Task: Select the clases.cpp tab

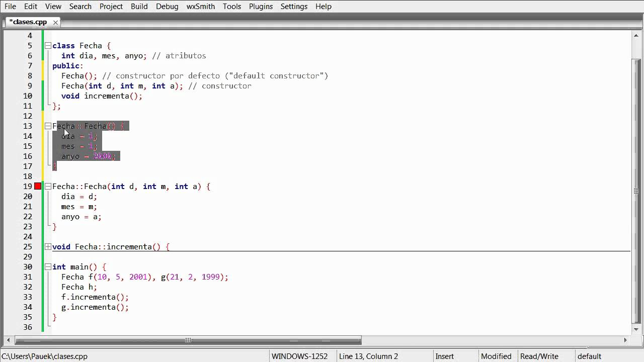Action: (28, 22)
